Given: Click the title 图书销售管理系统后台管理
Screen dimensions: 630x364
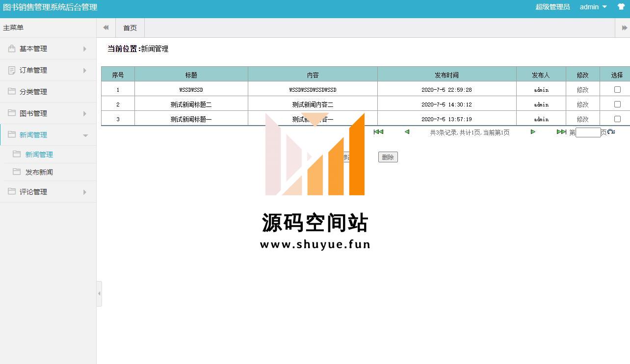Looking at the screenshot, I should point(50,7).
